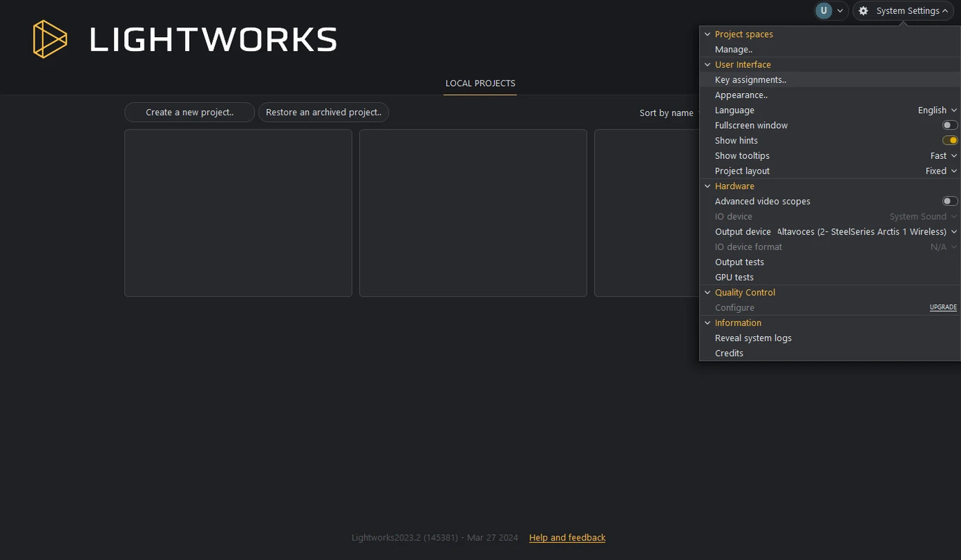Collapse the User Interface section
This screenshot has width=961, height=560.
point(707,65)
